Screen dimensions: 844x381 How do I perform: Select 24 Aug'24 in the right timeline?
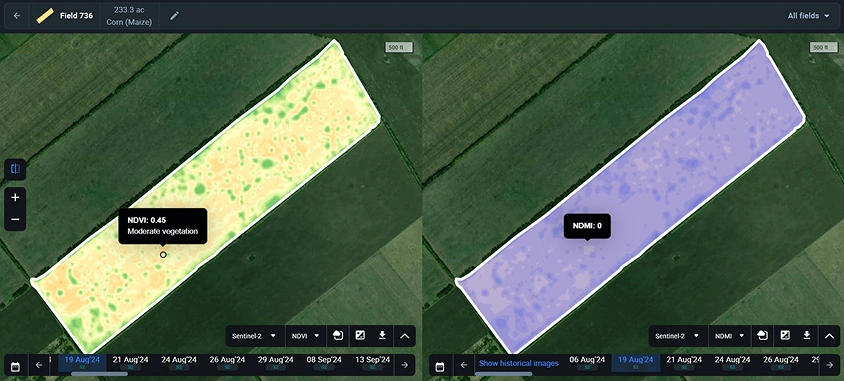coord(733,363)
